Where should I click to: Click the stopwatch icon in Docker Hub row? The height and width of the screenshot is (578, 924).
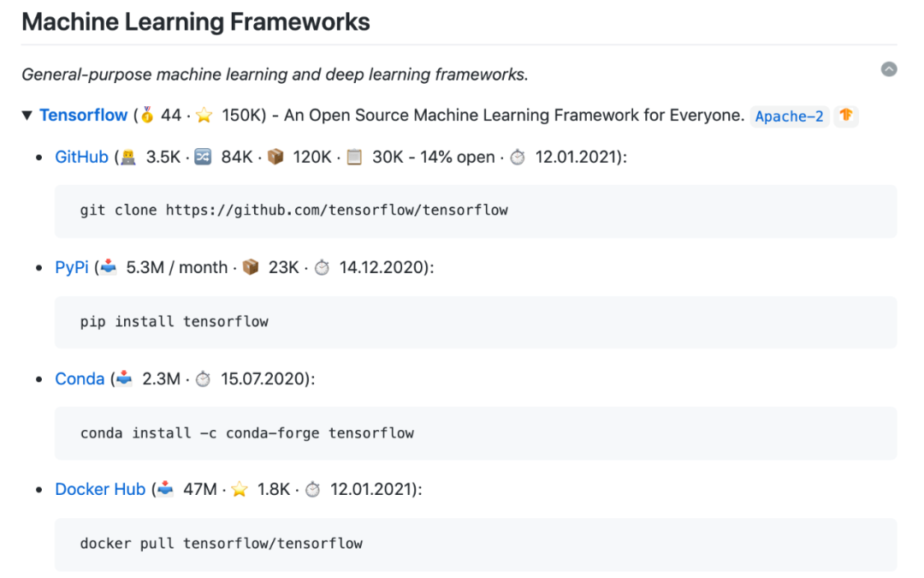312,489
